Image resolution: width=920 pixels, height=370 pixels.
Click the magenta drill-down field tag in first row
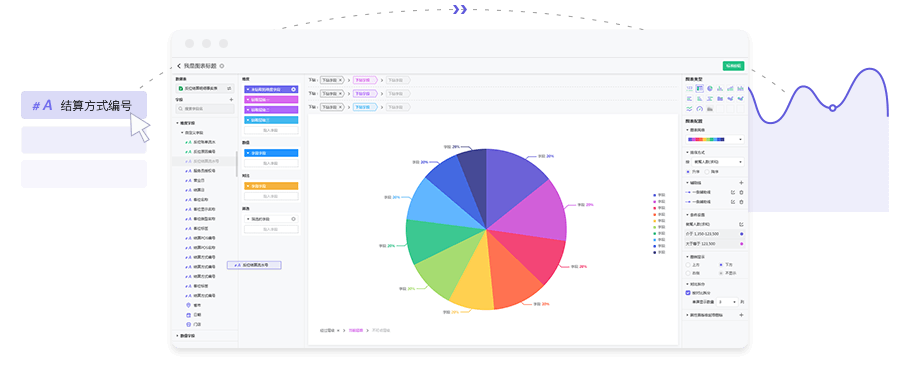click(364, 80)
